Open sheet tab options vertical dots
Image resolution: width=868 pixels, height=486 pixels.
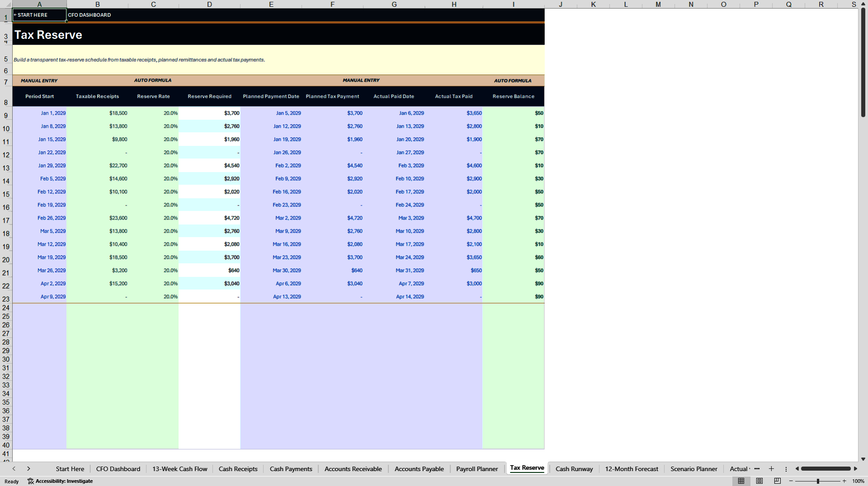click(786, 469)
